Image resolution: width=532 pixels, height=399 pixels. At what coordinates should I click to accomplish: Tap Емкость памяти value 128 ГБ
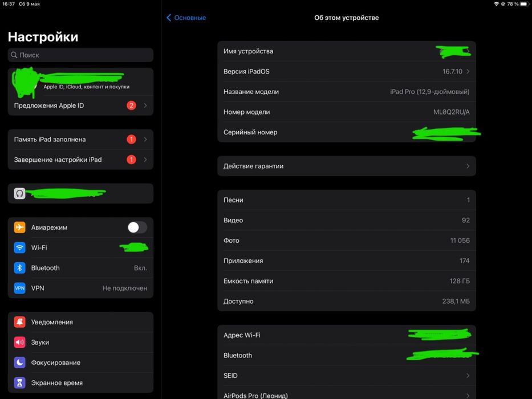pos(460,281)
